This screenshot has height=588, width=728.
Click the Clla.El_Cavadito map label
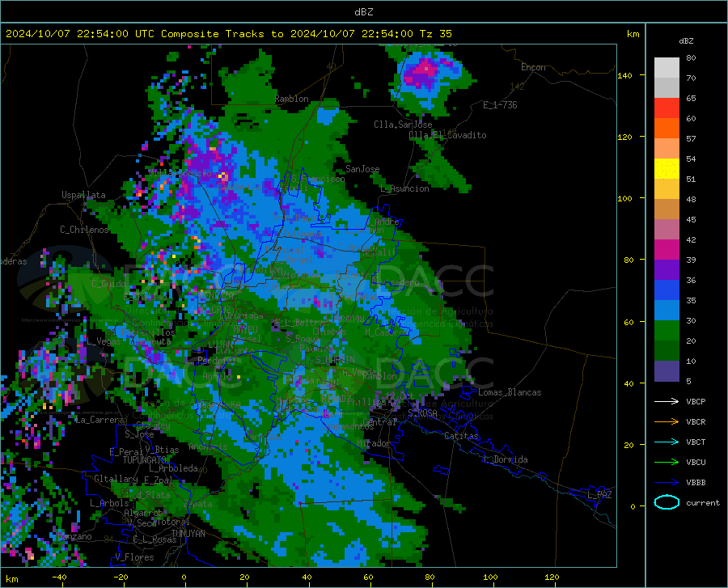click(447, 135)
